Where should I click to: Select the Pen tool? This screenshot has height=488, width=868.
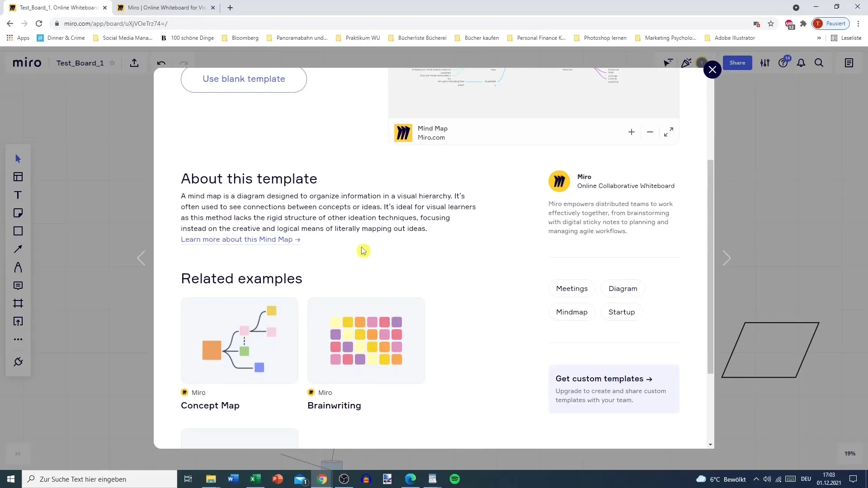[x=18, y=267]
